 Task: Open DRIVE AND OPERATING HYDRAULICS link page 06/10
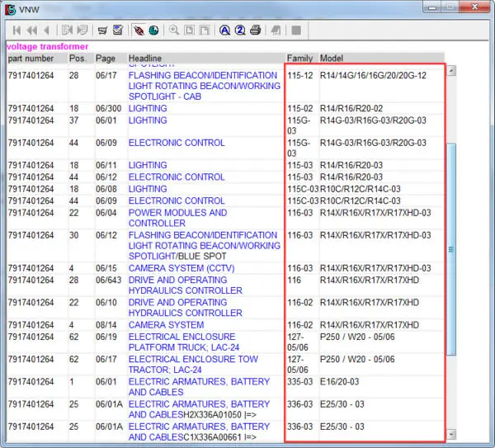(x=186, y=308)
